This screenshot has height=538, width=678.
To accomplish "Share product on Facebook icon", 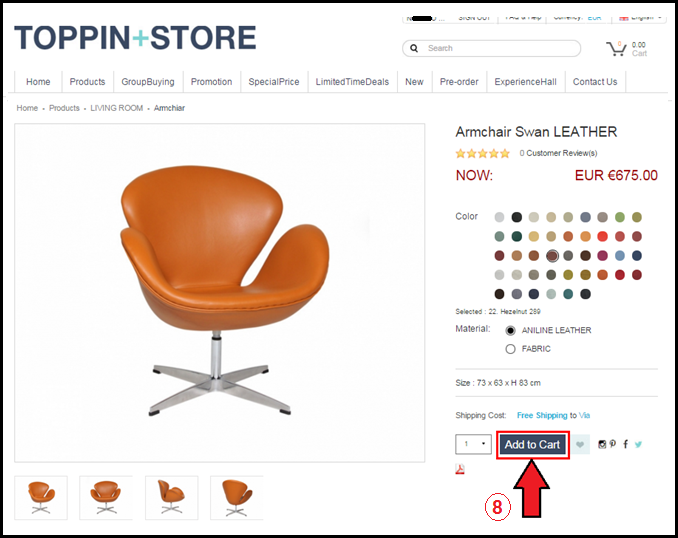I will (625, 444).
